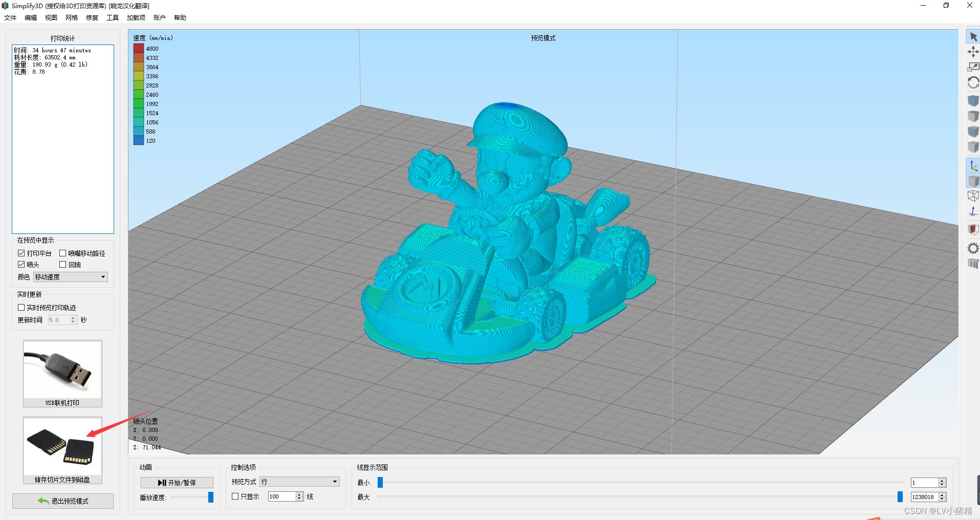Open the 颜色 coloring dropdown (移动速度)
Viewport: 980px width, 520px height.
pyautogui.click(x=71, y=277)
